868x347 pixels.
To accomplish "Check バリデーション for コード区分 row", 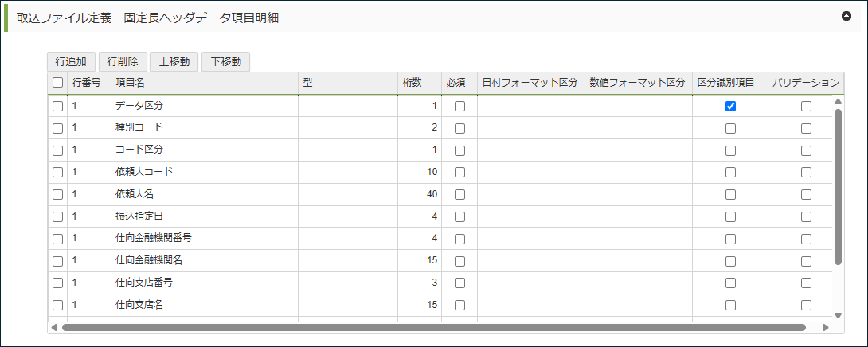I will click(x=806, y=150).
